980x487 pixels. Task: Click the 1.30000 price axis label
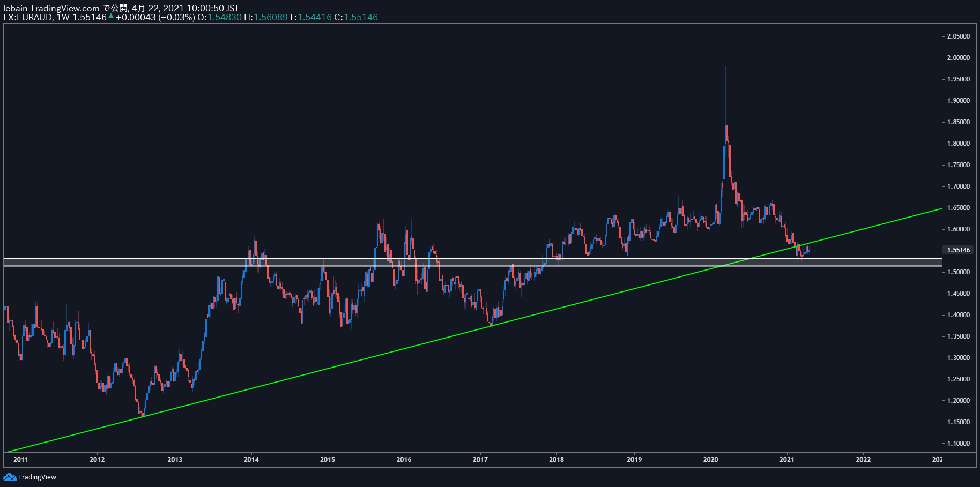pyautogui.click(x=959, y=358)
